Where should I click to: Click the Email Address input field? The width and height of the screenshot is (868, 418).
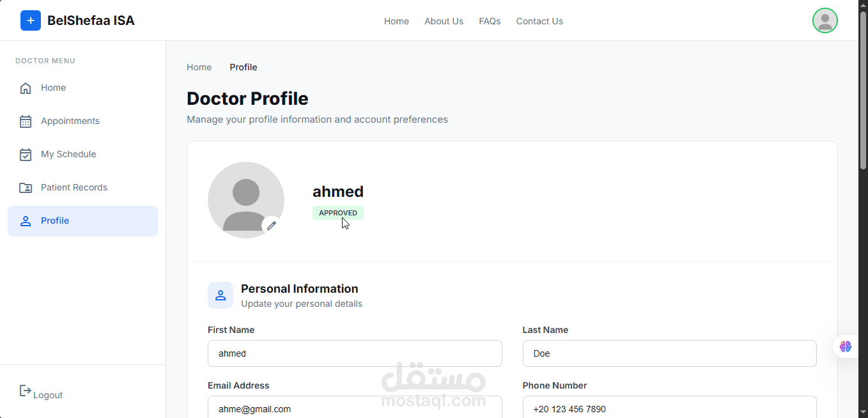click(355, 408)
